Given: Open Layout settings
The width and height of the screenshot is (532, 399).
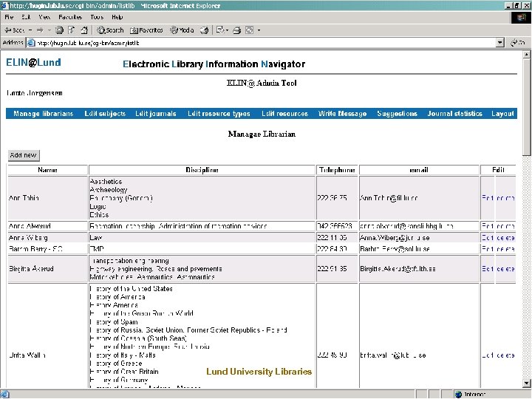Looking at the screenshot, I should click(x=502, y=114).
